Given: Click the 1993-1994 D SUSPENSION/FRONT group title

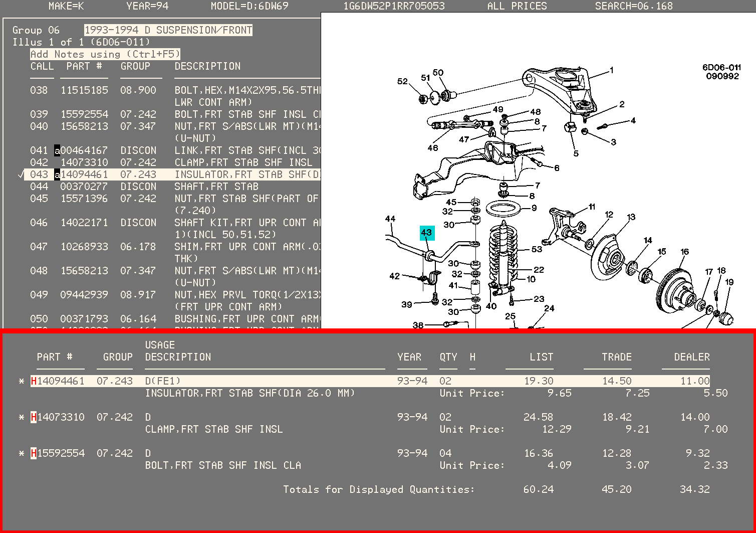Looking at the screenshot, I should (168, 30).
